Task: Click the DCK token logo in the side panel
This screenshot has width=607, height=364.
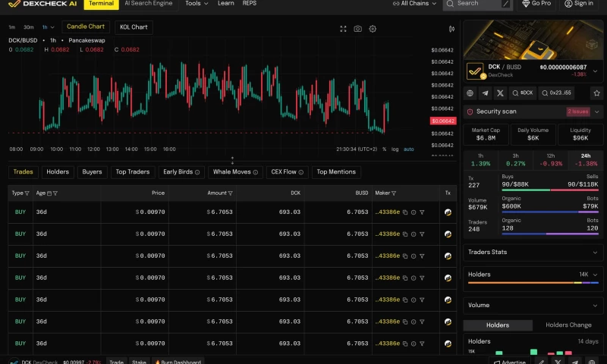Action: click(475, 71)
